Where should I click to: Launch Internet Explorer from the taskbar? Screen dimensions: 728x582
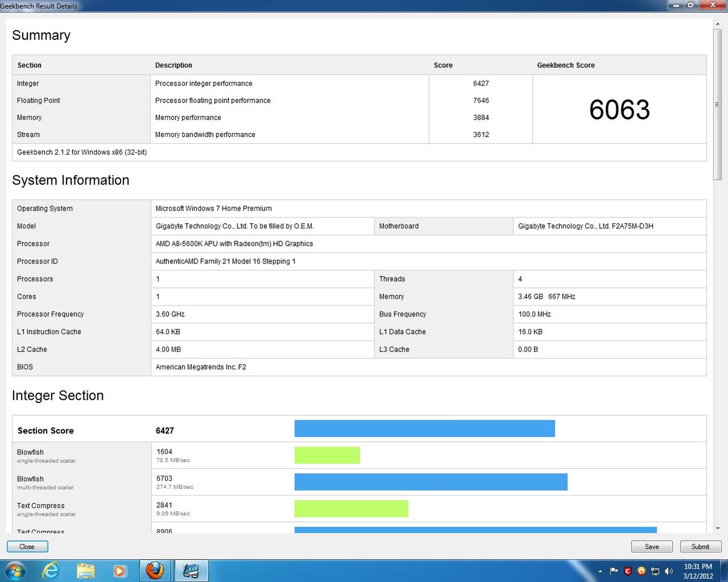(x=51, y=571)
